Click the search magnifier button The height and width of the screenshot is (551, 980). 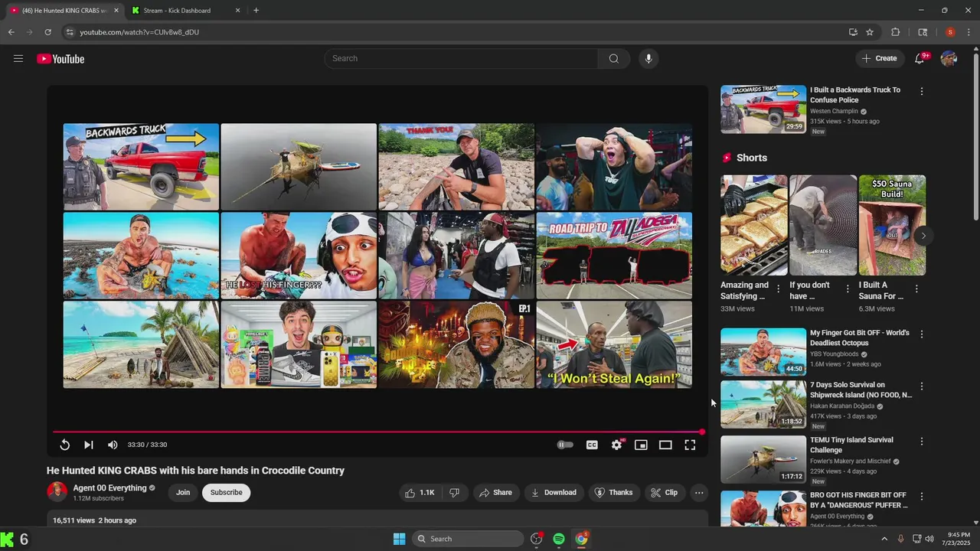(614, 59)
